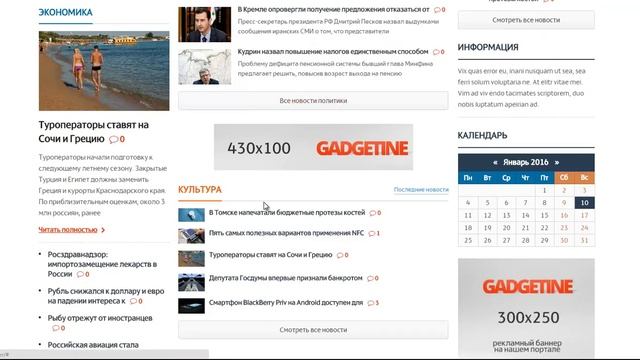
Task: Open the beach photo in Экономика
Action: (104, 71)
